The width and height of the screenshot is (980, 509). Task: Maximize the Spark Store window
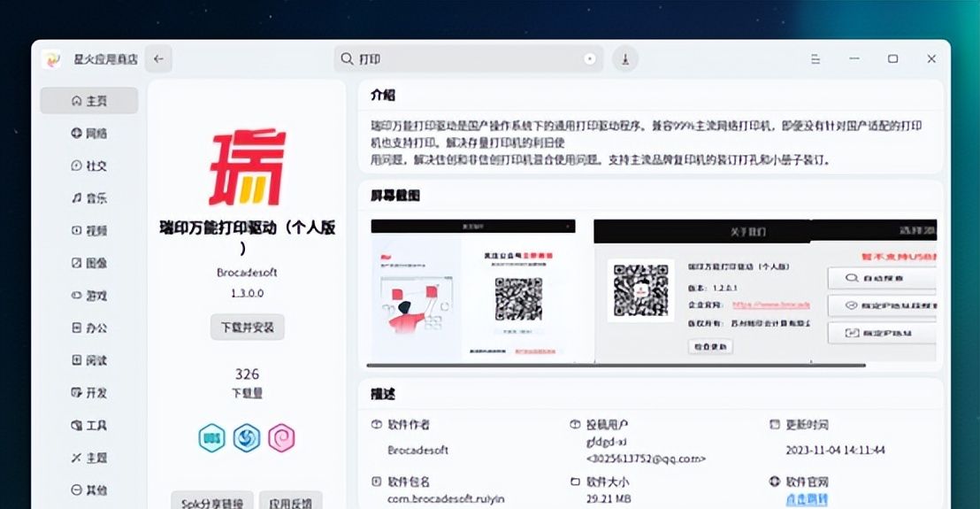pos(893,58)
